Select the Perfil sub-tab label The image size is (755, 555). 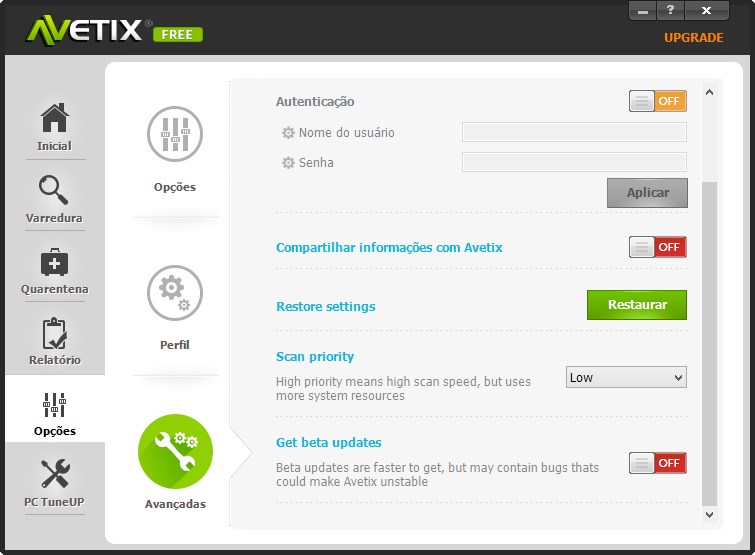tap(175, 345)
